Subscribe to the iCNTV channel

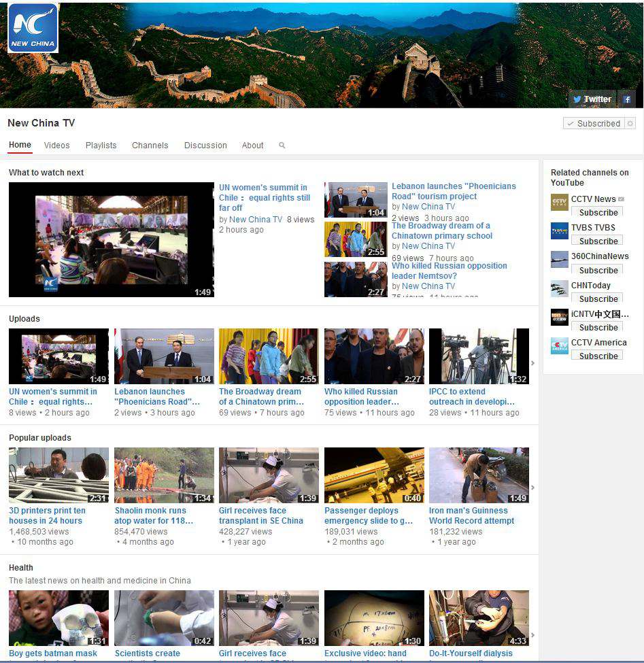coord(598,327)
